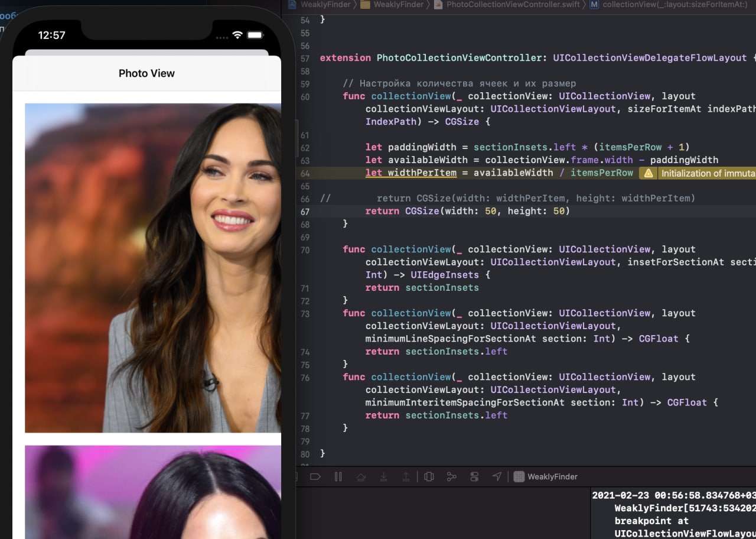This screenshot has height=539, width=756.
Task: Click 'breakpoint at' console output line
Action: 651,521
